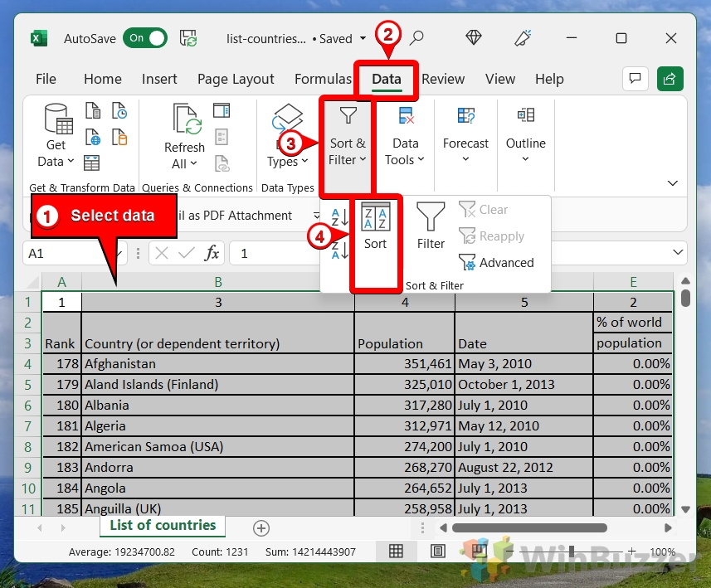Switch to the Review tab
The width and height of the screenshot is (711, 588).
(443, 79)
